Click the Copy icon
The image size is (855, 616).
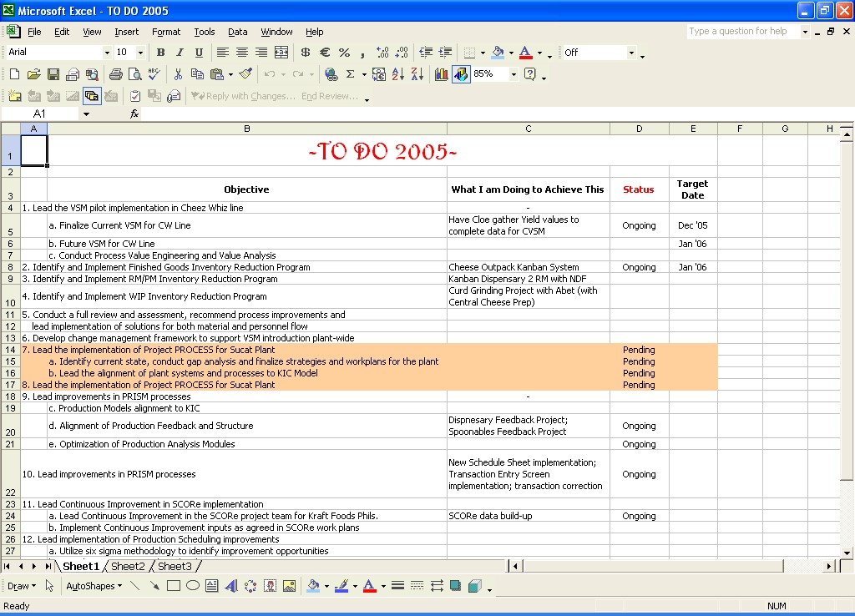click(x=197, y=74)
